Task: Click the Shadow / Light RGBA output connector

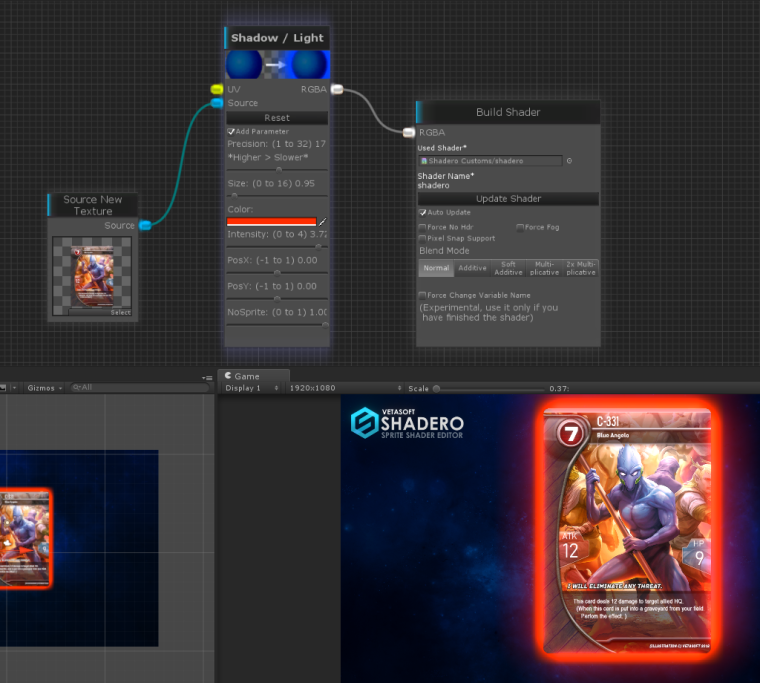Action: pyautogui.click(x=337, y=89)
